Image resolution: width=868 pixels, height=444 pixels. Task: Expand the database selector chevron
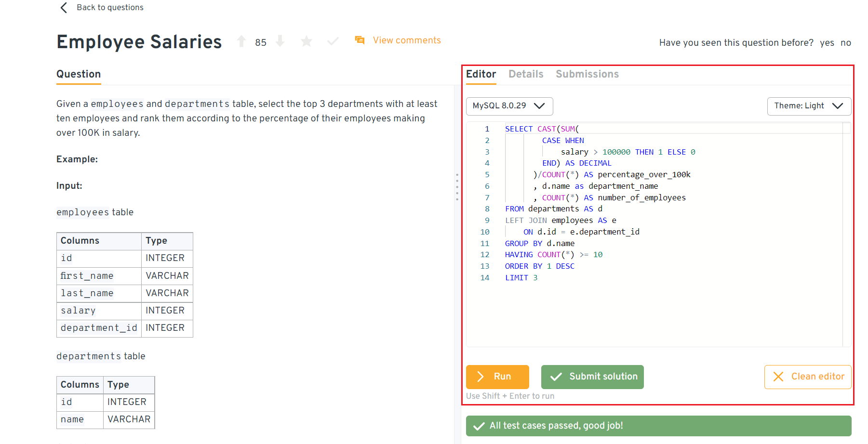(540, 106)
